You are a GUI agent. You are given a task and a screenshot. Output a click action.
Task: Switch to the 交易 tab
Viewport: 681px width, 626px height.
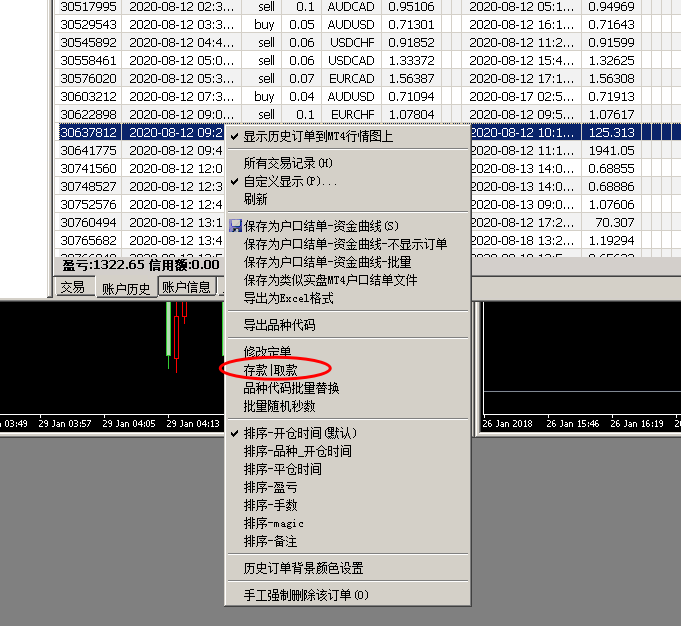click(x=72, y=287)
